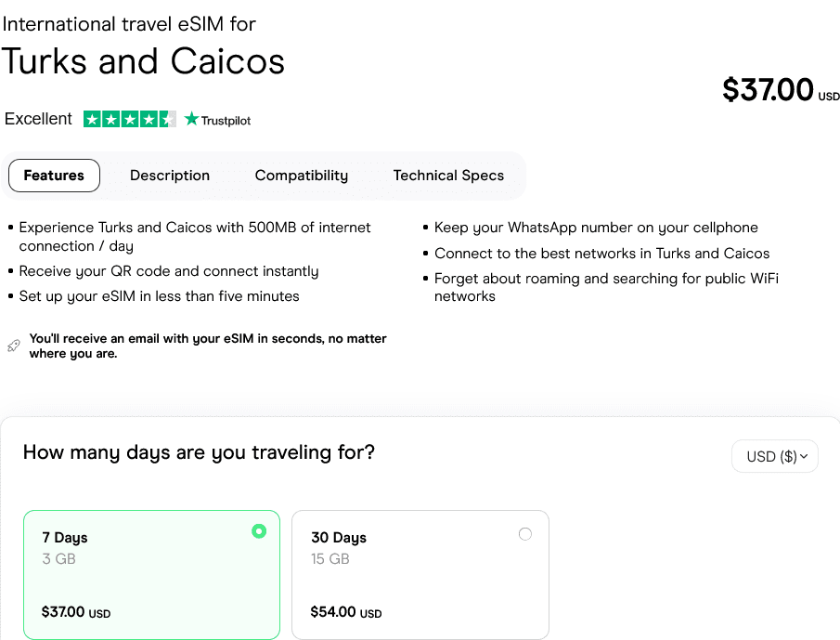Open the Technical Specs tab
Image resolution: width=840 pixels, height=640 pixels.
pyautogui.click(x=448, y=176)
